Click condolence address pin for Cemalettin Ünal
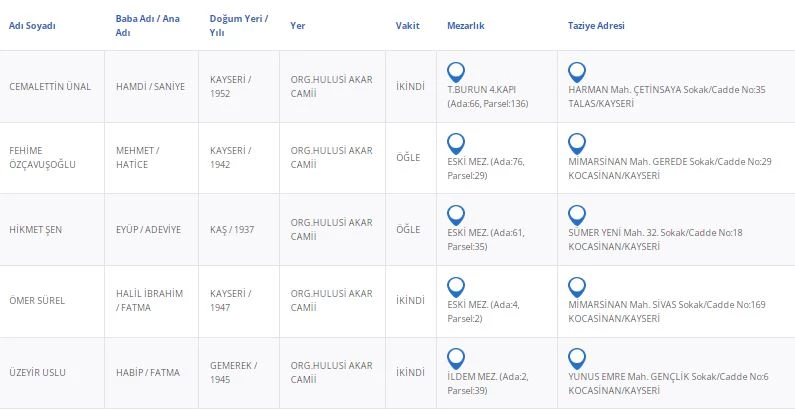The width and height of the screenshot is (795, 411). tap(576, 72)
